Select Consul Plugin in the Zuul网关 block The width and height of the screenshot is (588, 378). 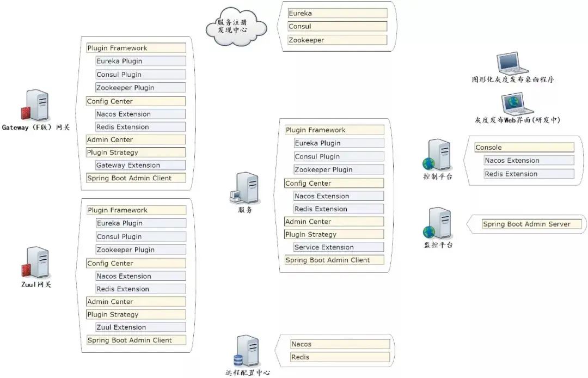141,236
